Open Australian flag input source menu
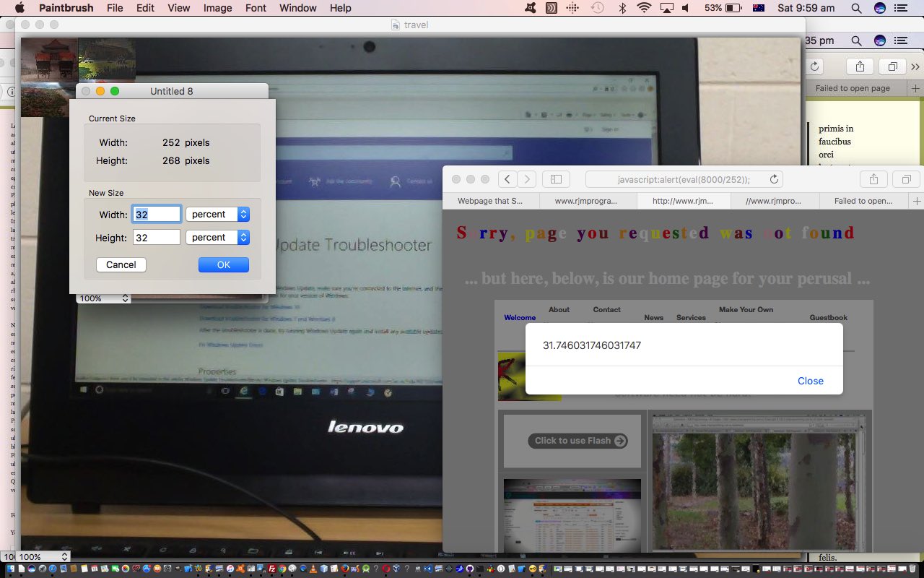The image size is (924, 578). tap(759, 8)
